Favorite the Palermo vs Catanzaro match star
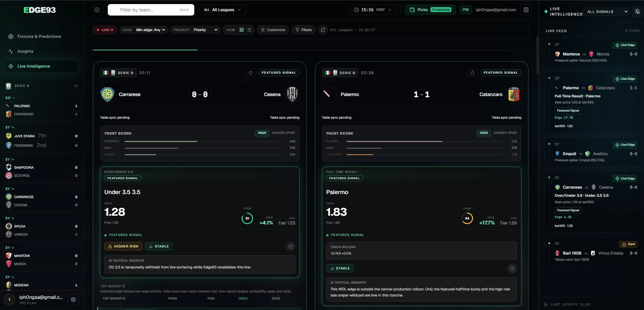This screenshot has height=310, width=644. (472, 73)
